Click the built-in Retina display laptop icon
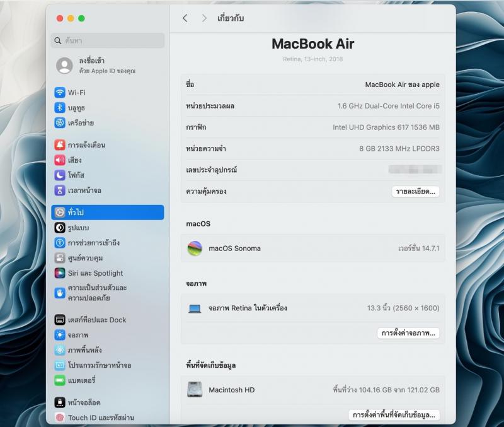The image size is (504, 427). pos(195,308)
